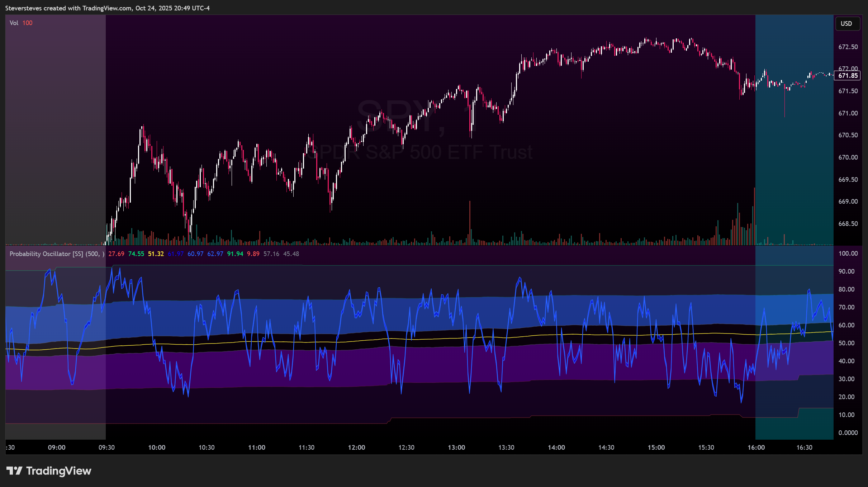Click the 669.50 price scale label
Screen dimensions: 868x487
pos(848,180)
